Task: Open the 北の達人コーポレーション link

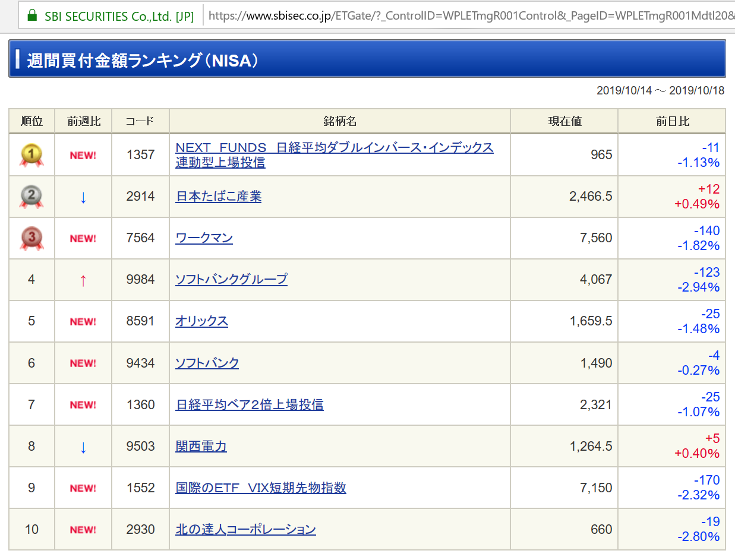Action: point(245,529)
